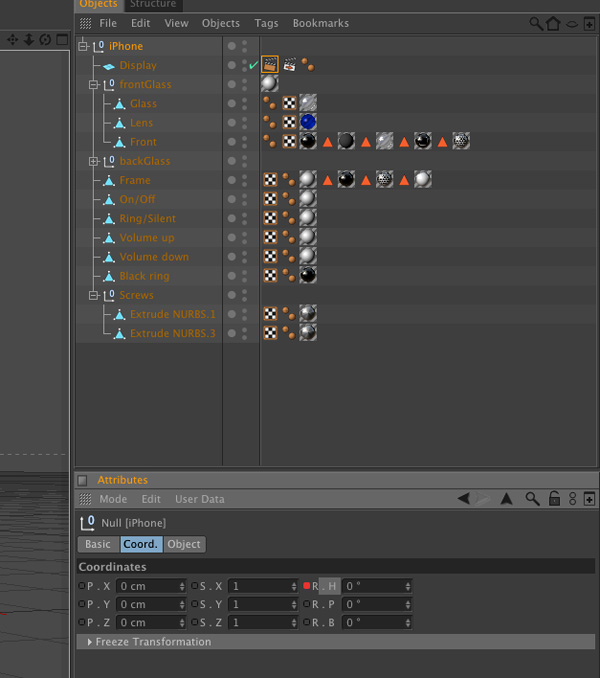The height and width of the screenshot is (678, 600).
Task: Click the rotate icon in viewport toolbar
Action: 45,40
